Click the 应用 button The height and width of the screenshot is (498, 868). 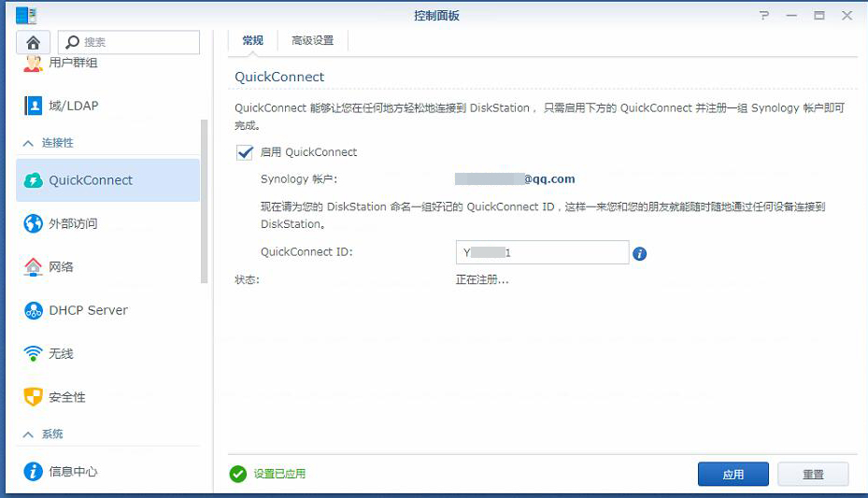[x=733, y=475]
